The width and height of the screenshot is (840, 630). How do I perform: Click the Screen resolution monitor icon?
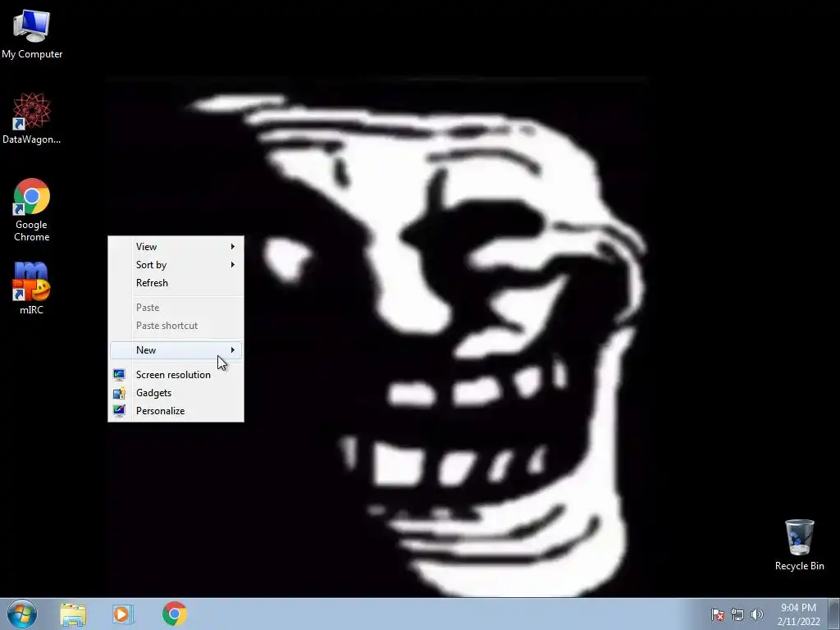coord(119,374)
